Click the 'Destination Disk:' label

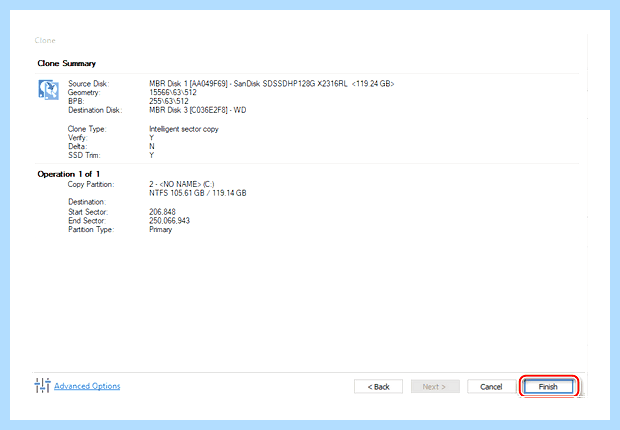tap(95, 110)
